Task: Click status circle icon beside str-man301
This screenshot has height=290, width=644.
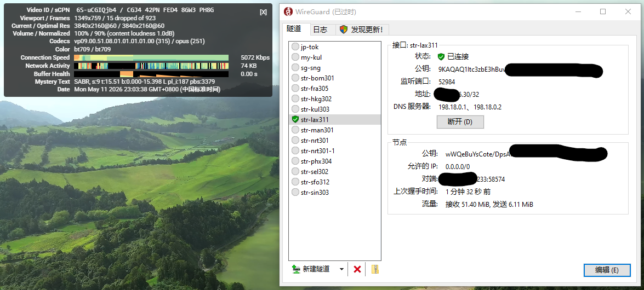Action: pos(295,130)
